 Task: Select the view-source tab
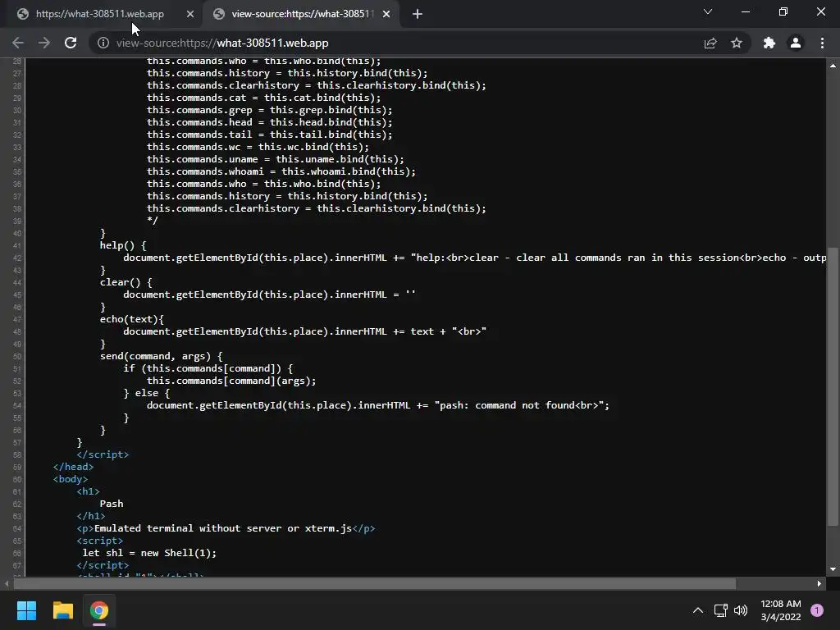303,14
